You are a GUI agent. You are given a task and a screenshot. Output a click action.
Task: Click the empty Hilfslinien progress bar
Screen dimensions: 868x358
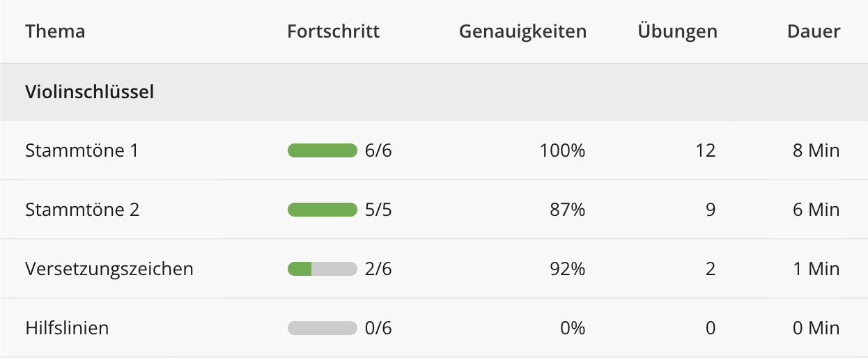coord(323,328)
